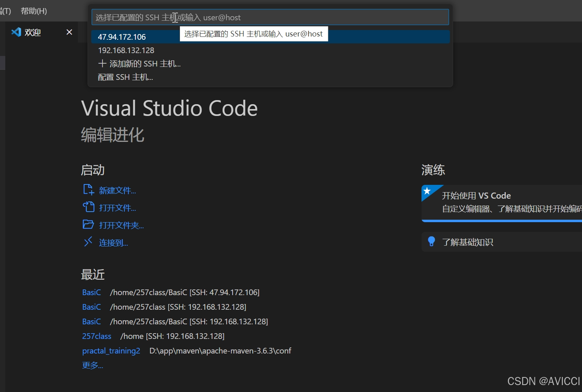The height and width of the screenshot is (392, 582).
Task: Open the 开始使用 VS Code walkthrough
Action: point(477,195)
